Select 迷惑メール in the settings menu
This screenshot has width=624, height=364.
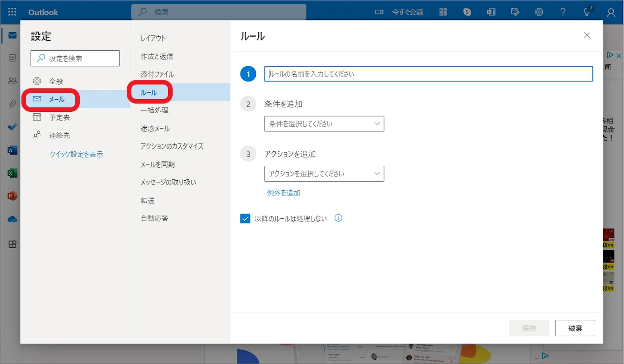[x=155, y=129]
